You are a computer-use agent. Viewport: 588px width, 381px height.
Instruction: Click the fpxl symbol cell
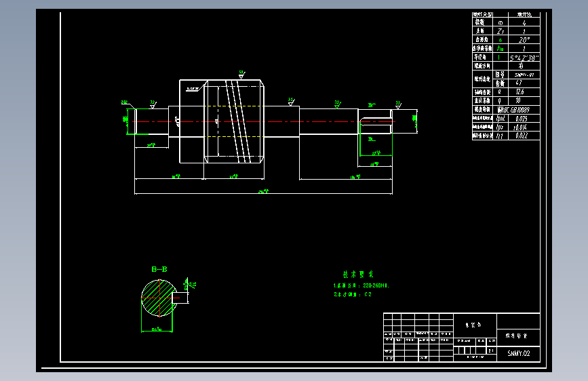coord(501,119)
